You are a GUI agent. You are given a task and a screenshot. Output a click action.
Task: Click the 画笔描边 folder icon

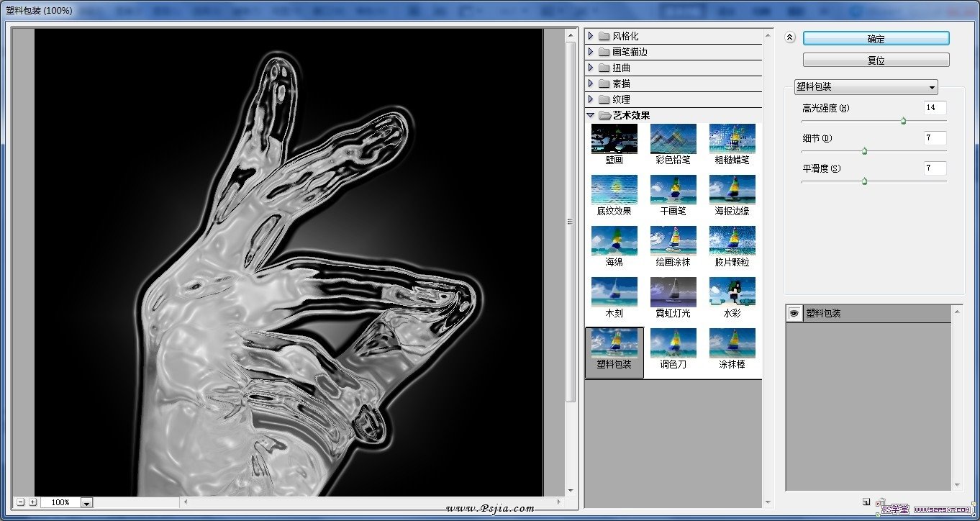[604, 52]
